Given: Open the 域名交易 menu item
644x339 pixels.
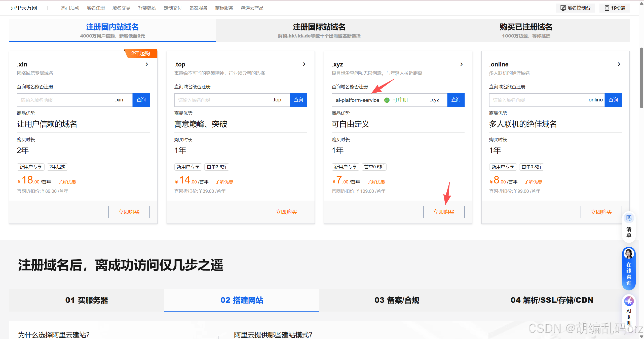Looking at the screenshot, I should [121, 8].
